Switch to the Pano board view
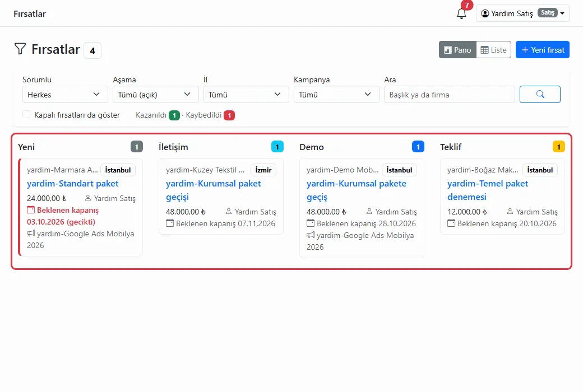 coord(457,50)
